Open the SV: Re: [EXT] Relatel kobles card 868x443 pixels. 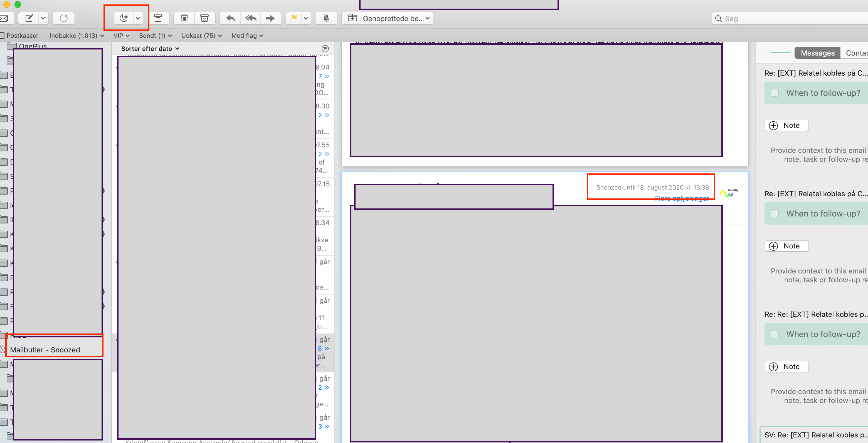tap(814, 435)
